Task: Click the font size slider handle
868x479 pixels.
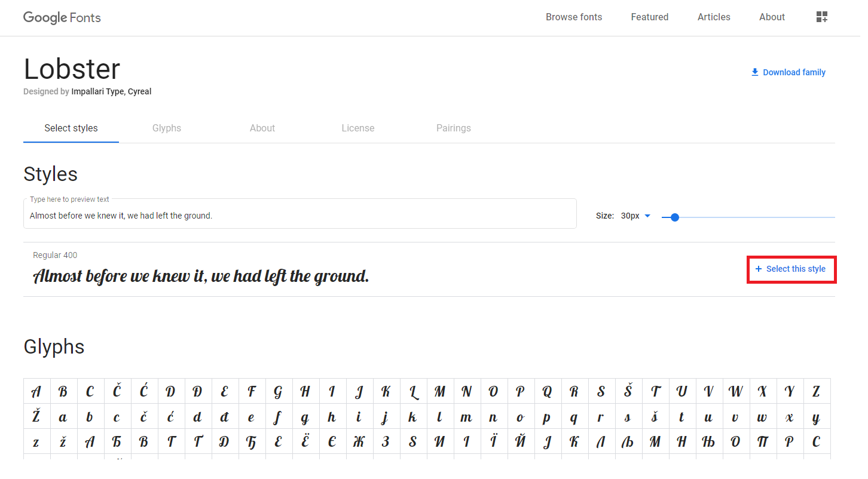Action: pyautogui.click(x=675, y=217)
